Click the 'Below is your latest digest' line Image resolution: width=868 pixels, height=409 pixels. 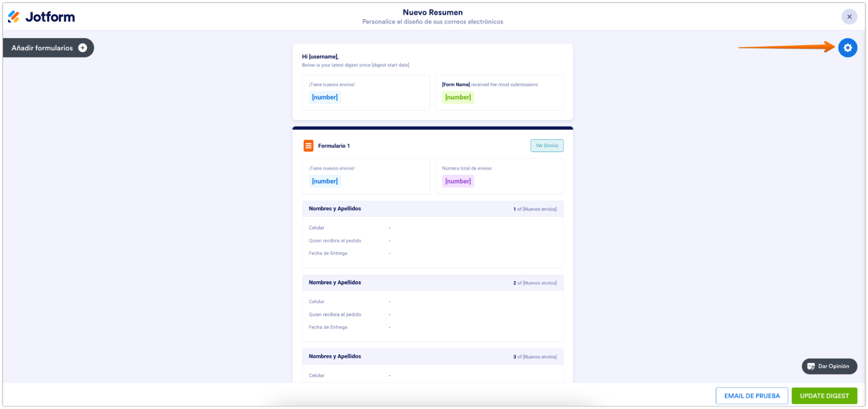(356, 65)
